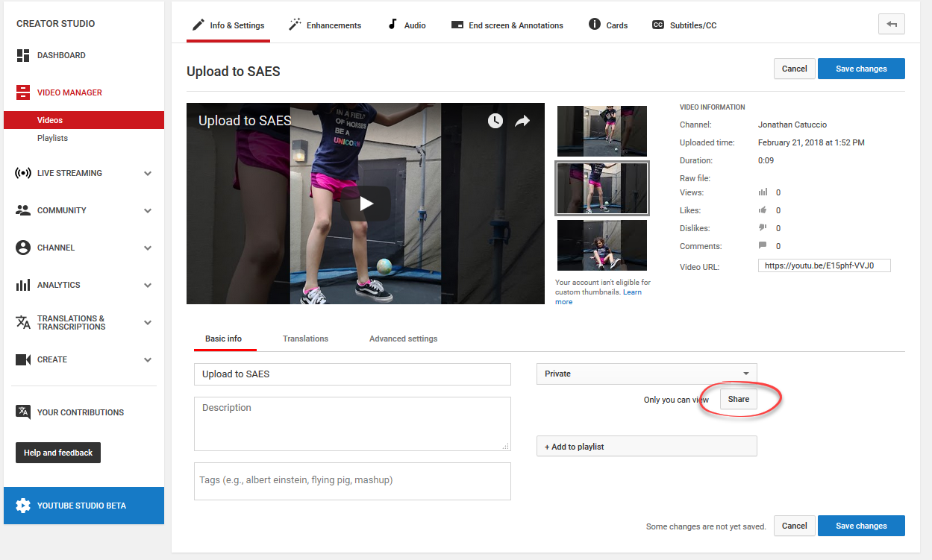Click the music note Audio icon

point(392,25)
